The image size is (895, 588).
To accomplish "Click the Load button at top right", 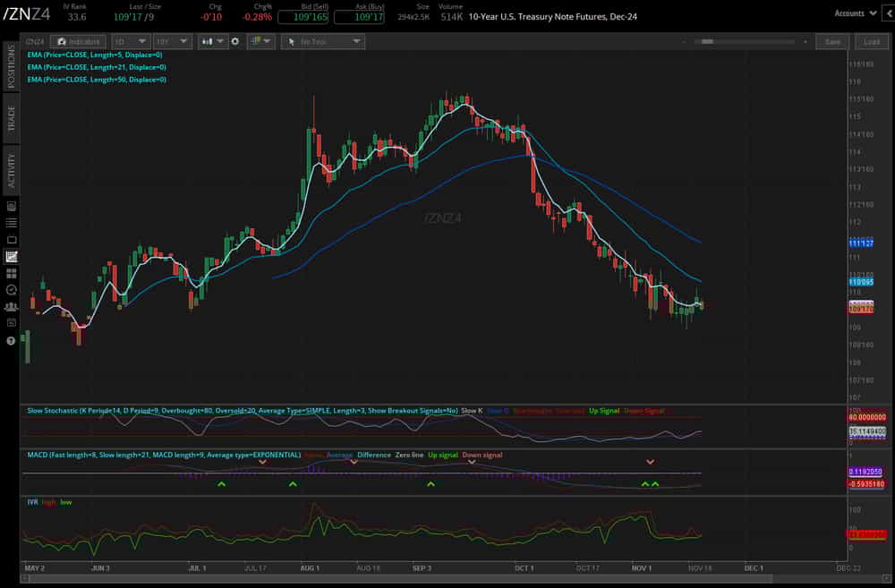I will click(x=872, y=41).
